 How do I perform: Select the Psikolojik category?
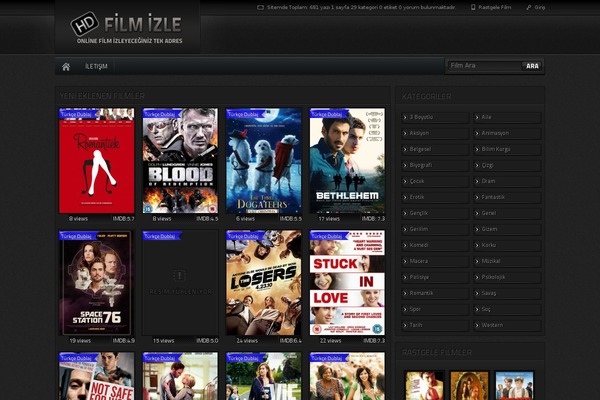[507, 277]
